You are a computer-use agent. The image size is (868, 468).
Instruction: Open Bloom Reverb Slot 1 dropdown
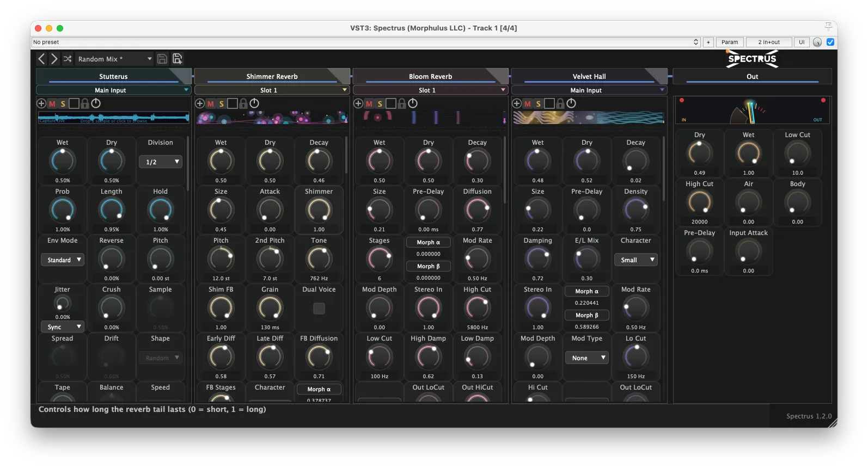(430, 90)
